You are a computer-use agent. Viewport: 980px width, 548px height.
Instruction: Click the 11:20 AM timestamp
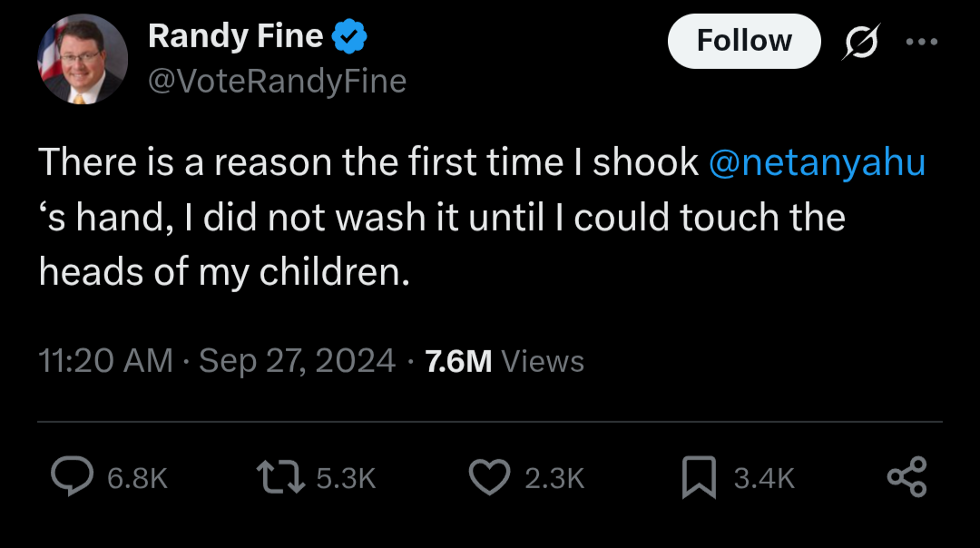(x=105, y=360)
